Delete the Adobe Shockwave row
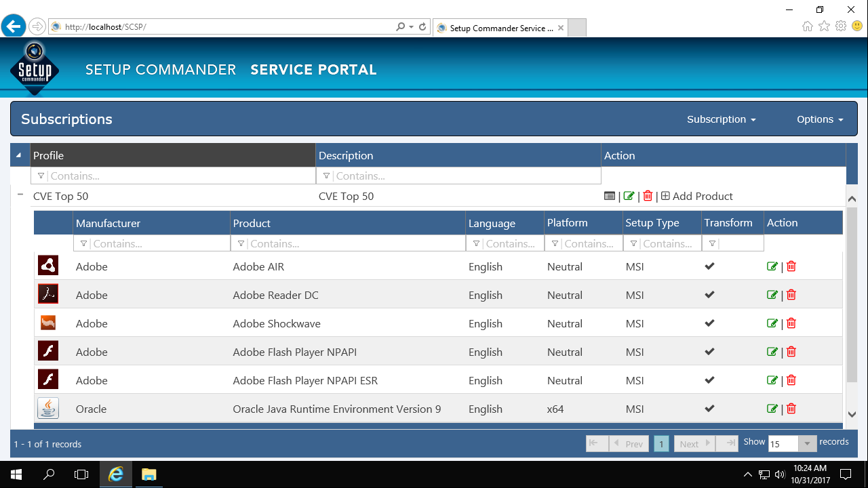 pos(791,323)
